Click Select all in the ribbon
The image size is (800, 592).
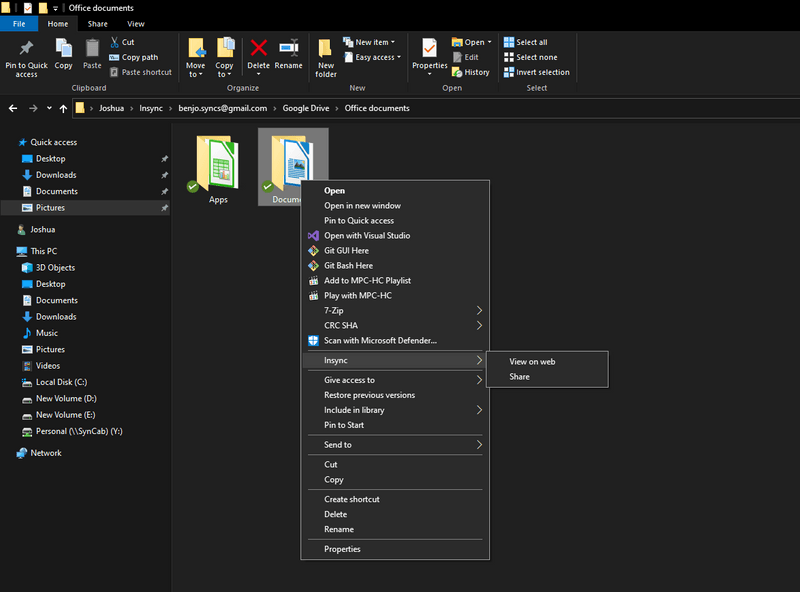[530, 42]
